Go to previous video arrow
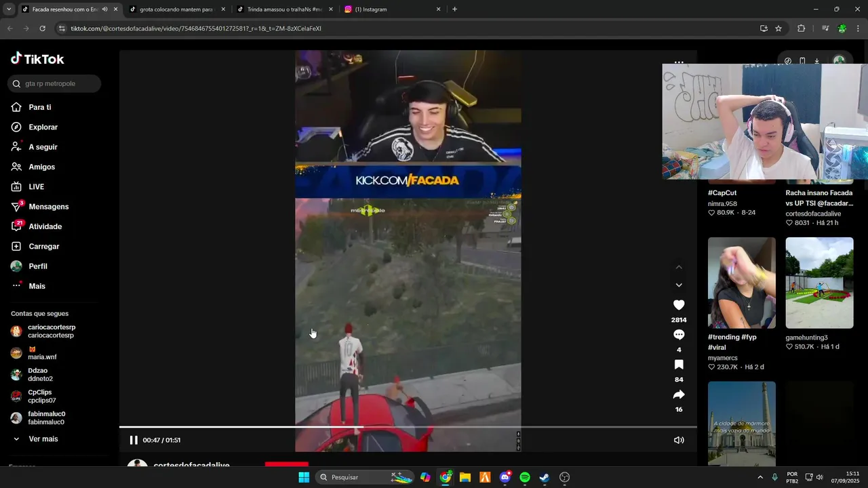Image resolution: width=868 pixels, height=488 pixels. [x=679, y=267]
